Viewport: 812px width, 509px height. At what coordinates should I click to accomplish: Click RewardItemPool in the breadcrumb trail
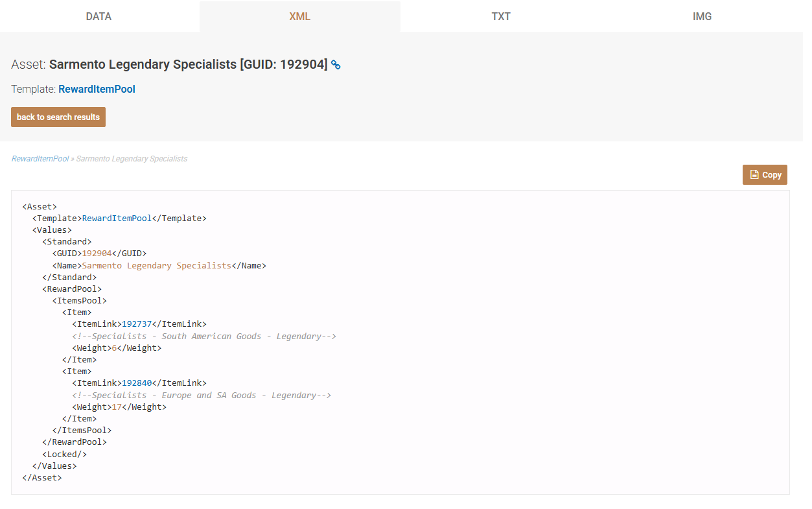click(40, 159)
